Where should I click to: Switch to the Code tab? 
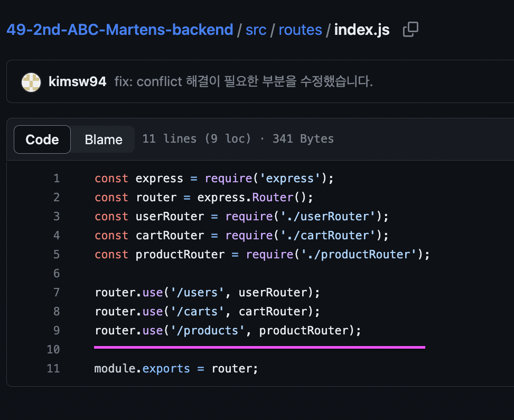tap(42, 139)
